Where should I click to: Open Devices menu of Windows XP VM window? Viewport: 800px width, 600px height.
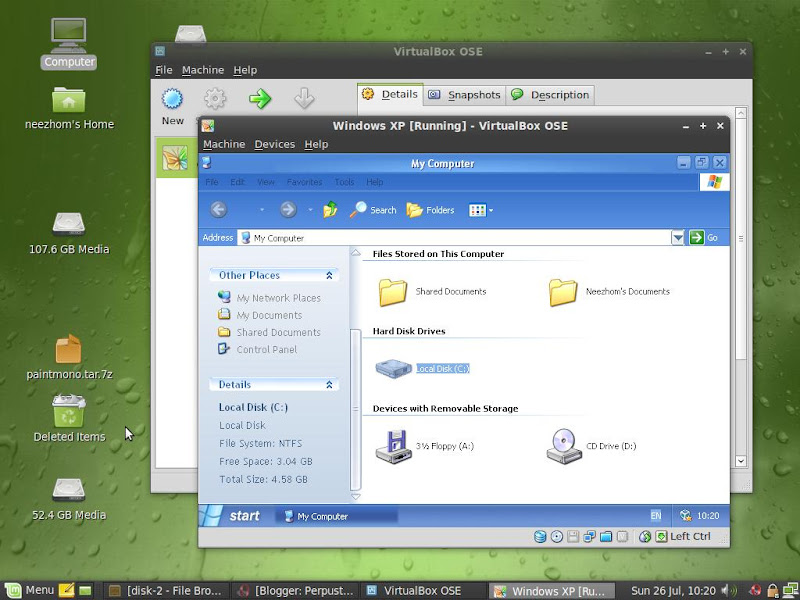pos(274,144)
